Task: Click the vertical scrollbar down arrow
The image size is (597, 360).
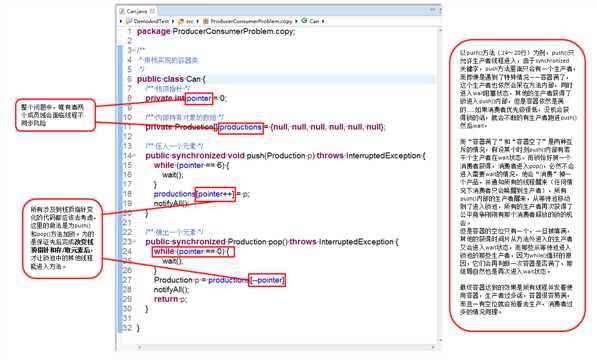Action: click(x=441, y=340)
